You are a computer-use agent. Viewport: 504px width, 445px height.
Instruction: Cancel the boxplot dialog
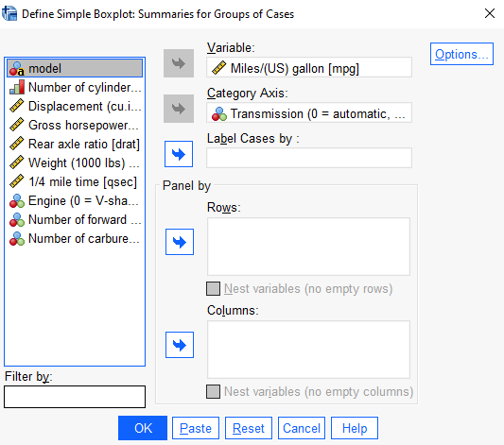(x=302, y=428)
